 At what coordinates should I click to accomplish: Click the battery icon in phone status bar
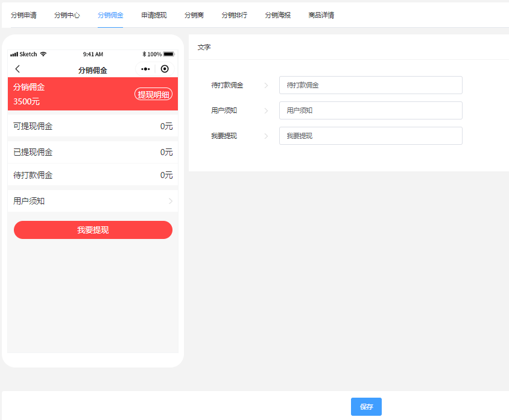(x=169, y=54)
